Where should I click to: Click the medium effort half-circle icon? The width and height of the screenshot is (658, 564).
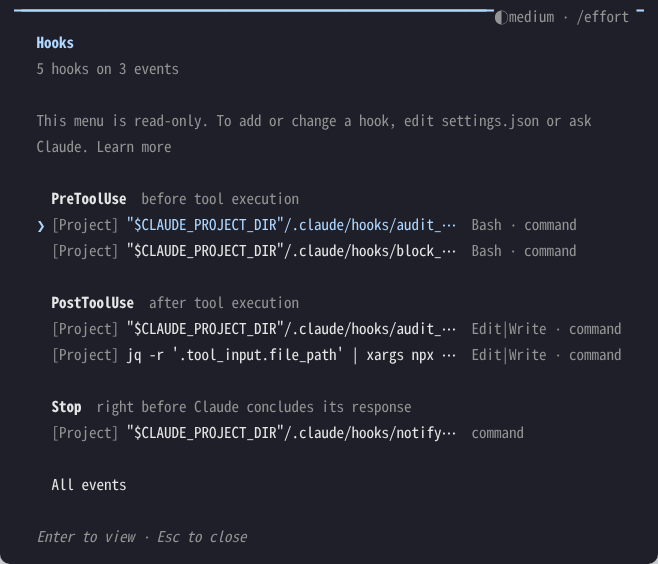(x=501, y=18)
